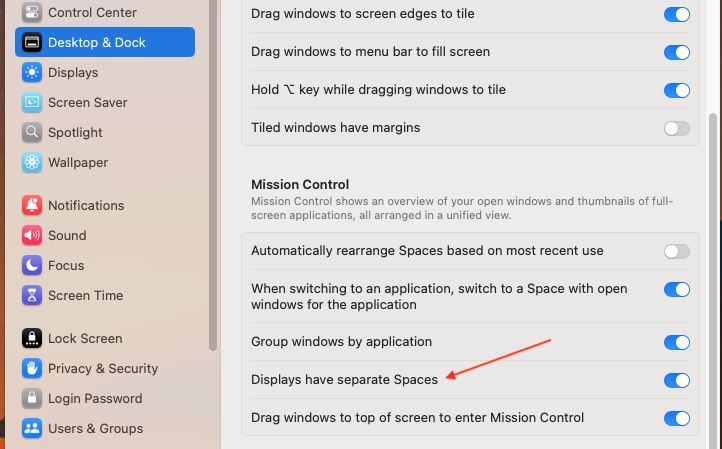The image size is (722, 449).
Task: Open the Control Center sidebar icon
Action: pos(32,12)
